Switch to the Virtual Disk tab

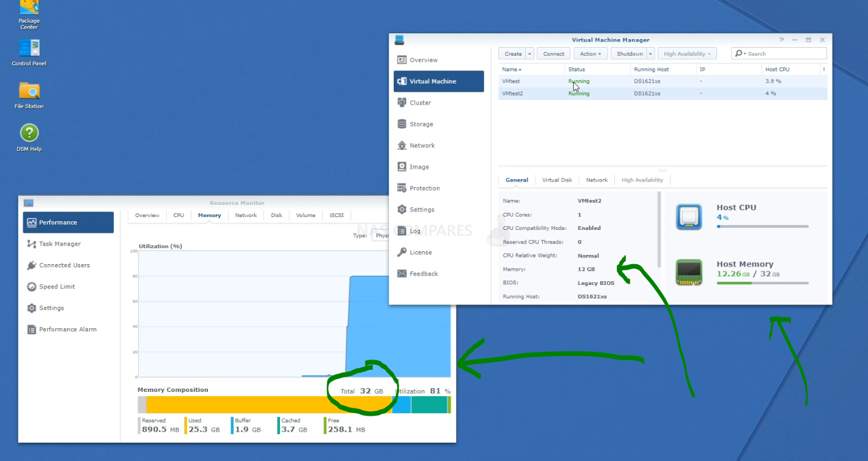point(557,180)
